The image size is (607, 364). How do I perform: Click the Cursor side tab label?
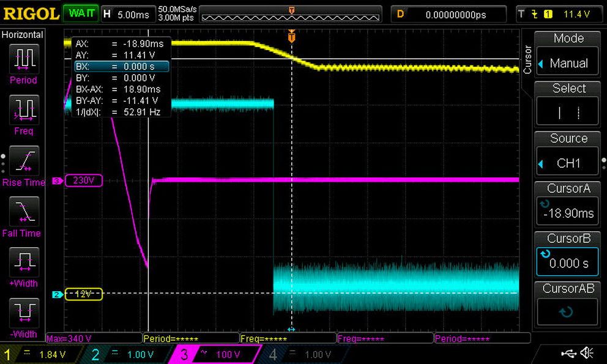[527, 59]
